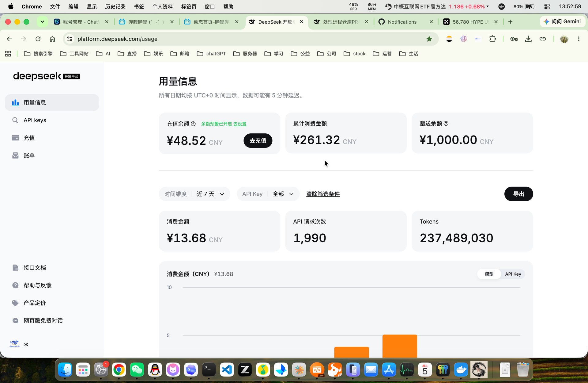Click the 清除筛选条件 link
The width and height of the screenshot is (588, 383).
point(323,194)
